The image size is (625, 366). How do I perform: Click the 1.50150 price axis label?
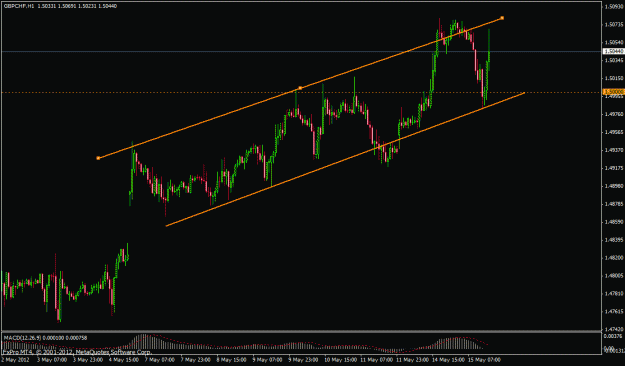click(614, 78)
